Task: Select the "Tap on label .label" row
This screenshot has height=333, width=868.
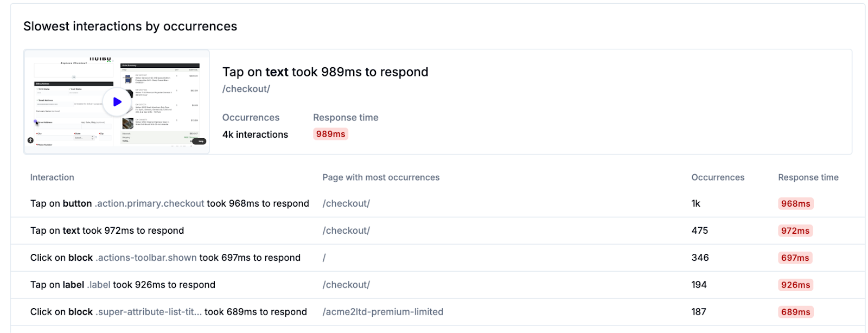Action: pyautogui.click(x=123, y=285)
